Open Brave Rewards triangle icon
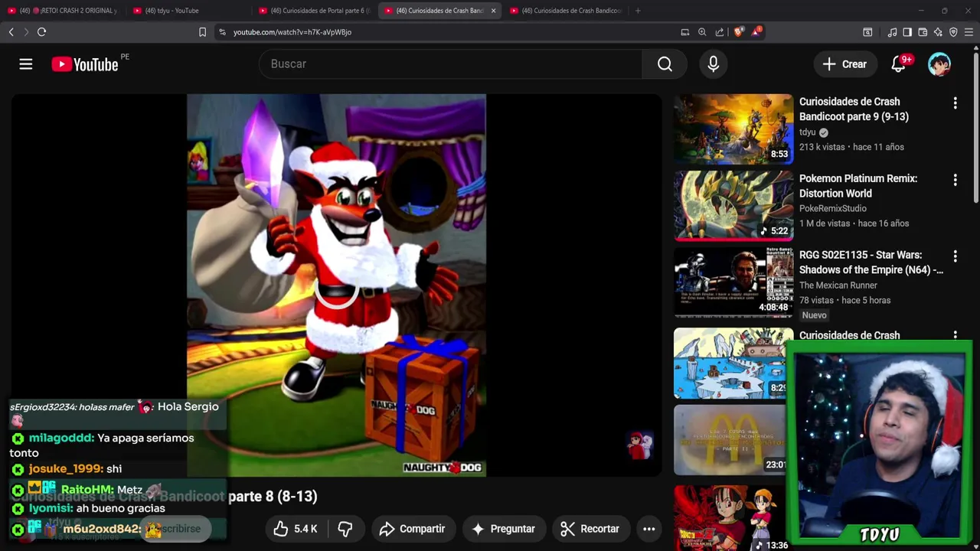 pyautogui.click(x=756, y=32)
